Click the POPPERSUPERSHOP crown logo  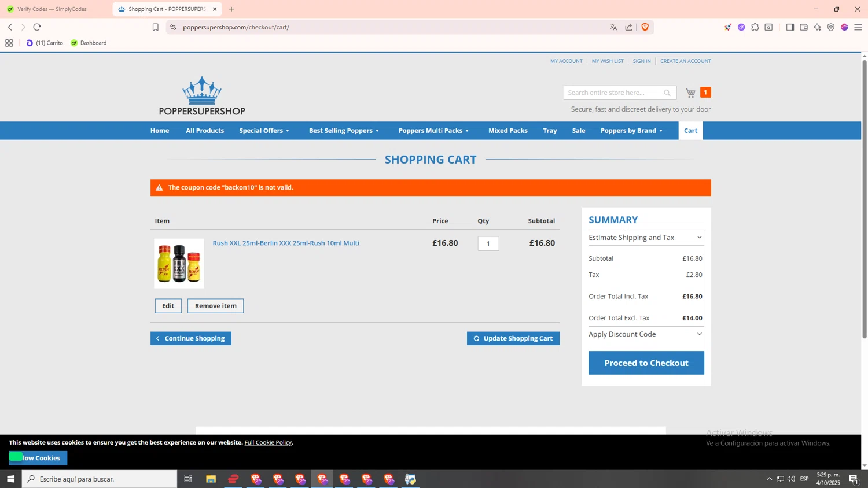point(202,96)
